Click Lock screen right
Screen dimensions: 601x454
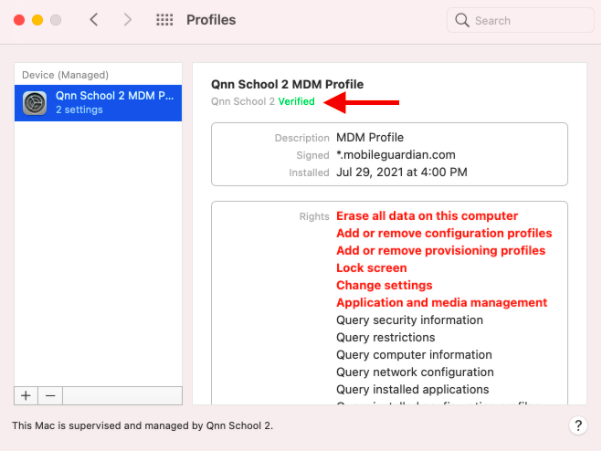(x=371, y=268)
